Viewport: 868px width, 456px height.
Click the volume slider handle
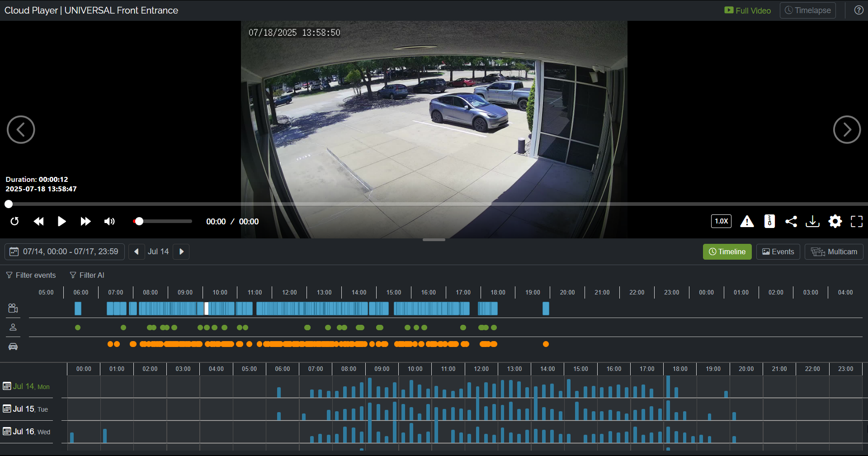(x=139, y=221)
